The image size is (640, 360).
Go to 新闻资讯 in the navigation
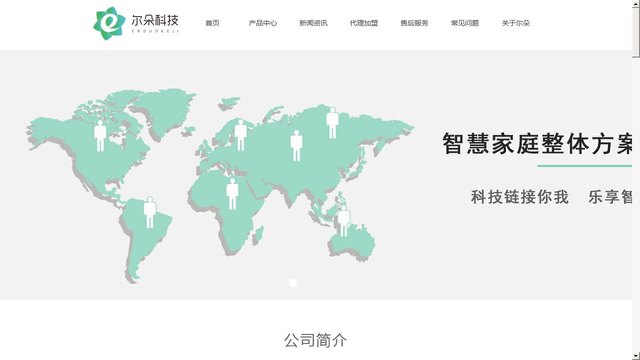[313, 23]
